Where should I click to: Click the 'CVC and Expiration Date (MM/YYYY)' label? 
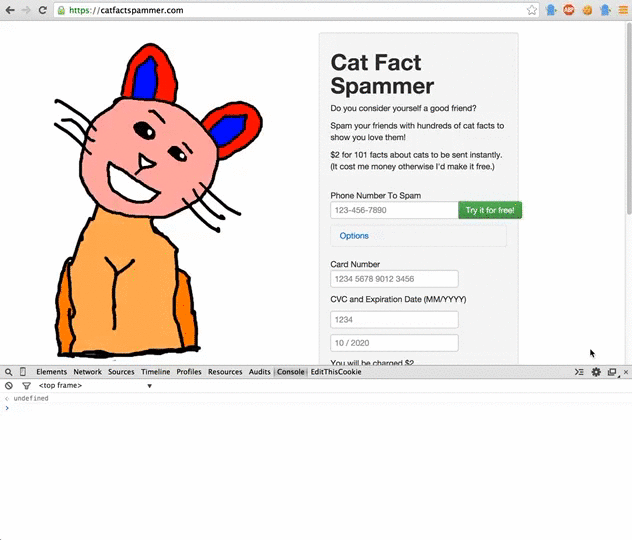(398, 299)
